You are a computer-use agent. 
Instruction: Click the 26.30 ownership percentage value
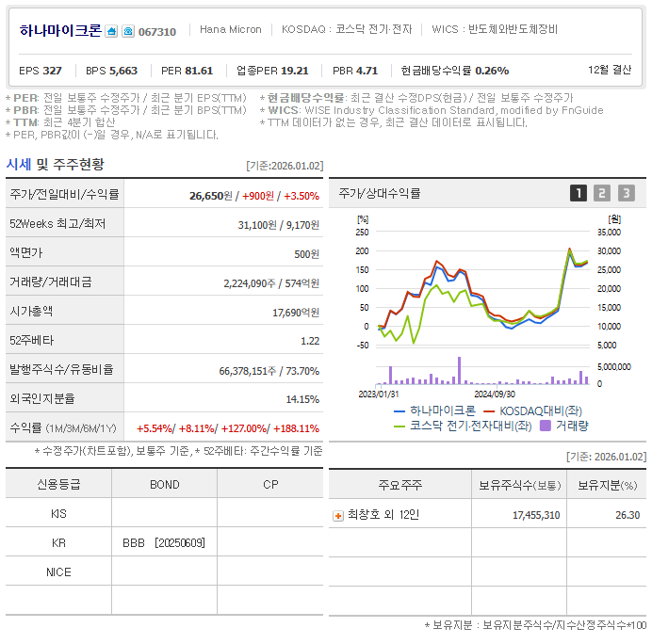628,516
